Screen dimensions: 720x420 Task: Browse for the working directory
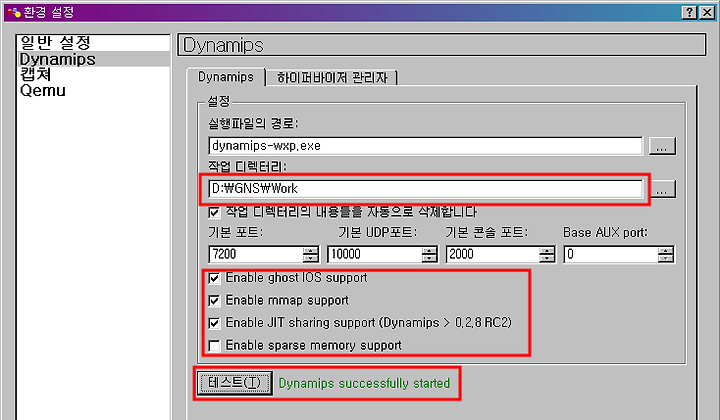click(662, 189)
